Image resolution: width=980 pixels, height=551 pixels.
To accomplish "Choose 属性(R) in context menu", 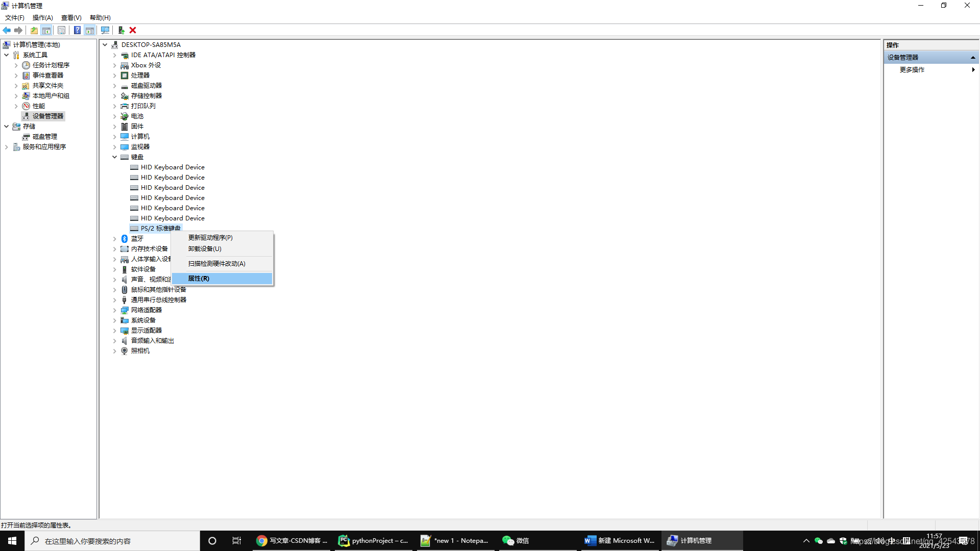I will tap(199, 279).
